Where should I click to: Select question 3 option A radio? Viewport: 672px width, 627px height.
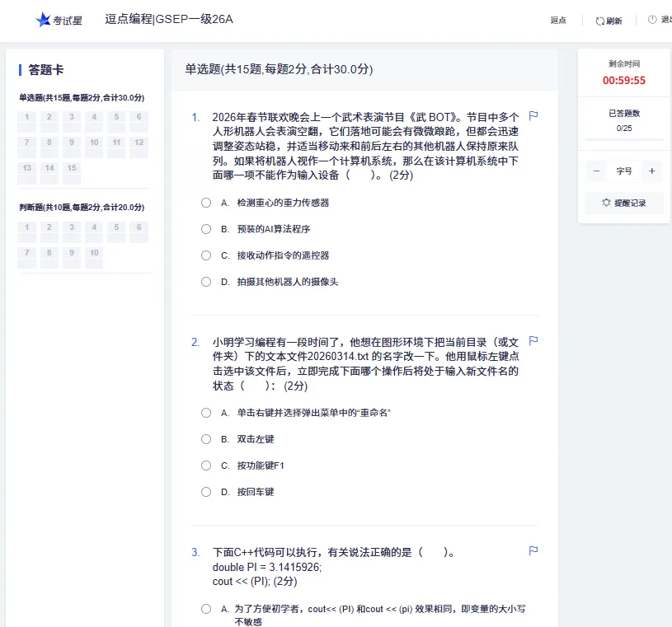pyautogui.click(x=206, y=609)
